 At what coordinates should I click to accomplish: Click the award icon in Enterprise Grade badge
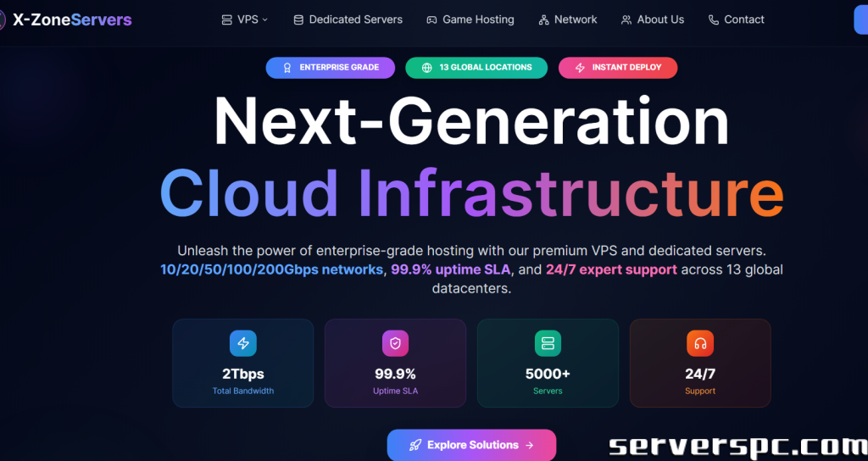[x=287, y=68]
